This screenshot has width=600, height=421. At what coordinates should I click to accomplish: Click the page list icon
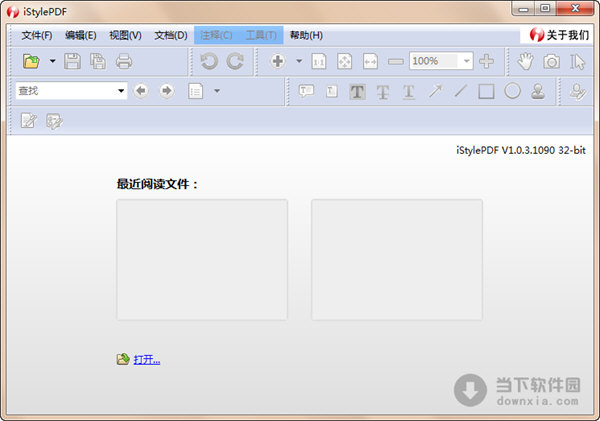196,91
